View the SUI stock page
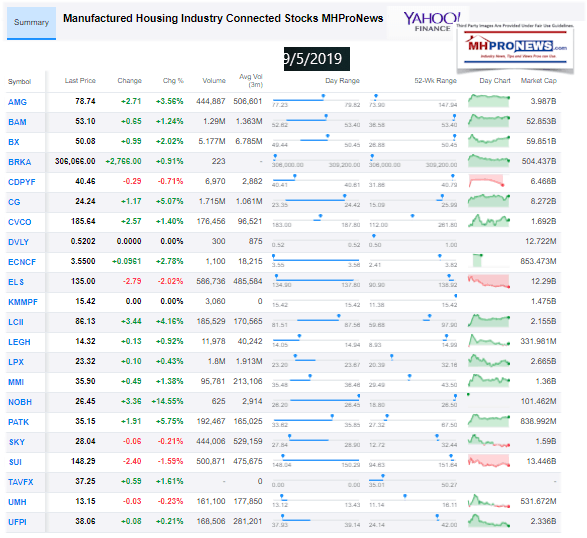This screenshot has width=587, height=538. tap(15, 462)
